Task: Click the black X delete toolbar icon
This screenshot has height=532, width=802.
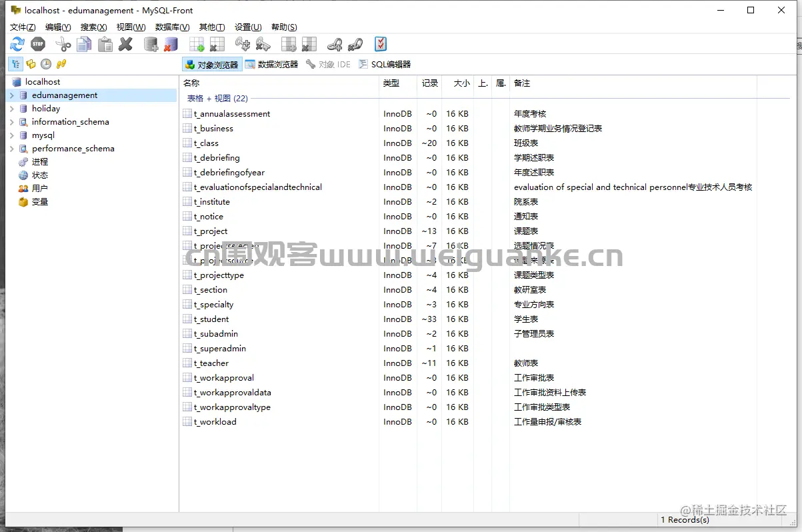Action: (125, 45)
